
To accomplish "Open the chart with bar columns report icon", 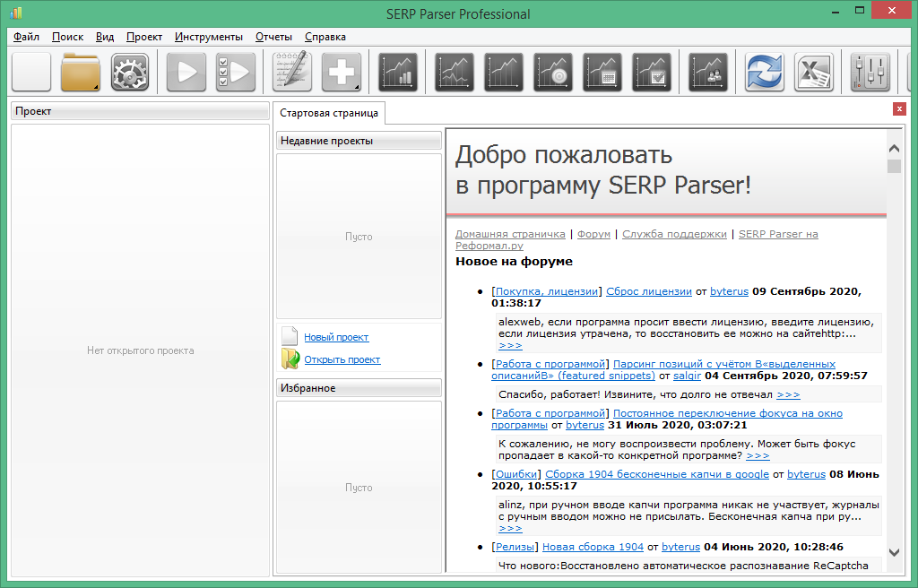I will pyautogui.click(x=398, y=72).
